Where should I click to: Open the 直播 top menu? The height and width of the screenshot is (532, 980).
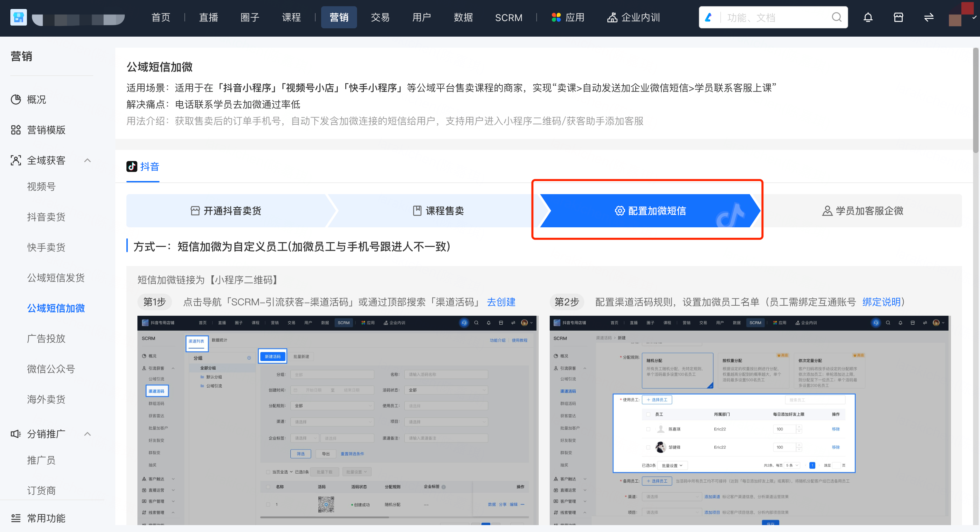click(209, 18)
